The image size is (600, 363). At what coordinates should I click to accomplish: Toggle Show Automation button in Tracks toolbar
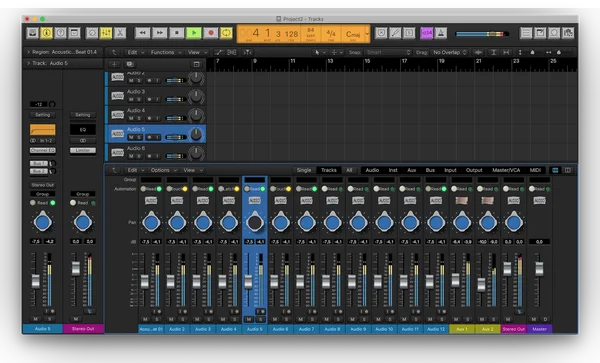pyautogui.click(x=218, y=52)
